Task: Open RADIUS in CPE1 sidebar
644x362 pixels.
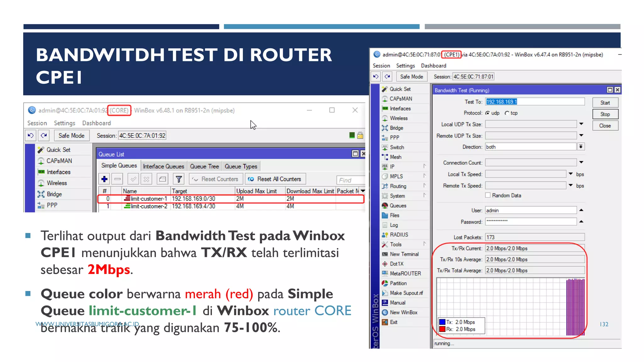Action: pyautogui.click(x=399, y=235)
